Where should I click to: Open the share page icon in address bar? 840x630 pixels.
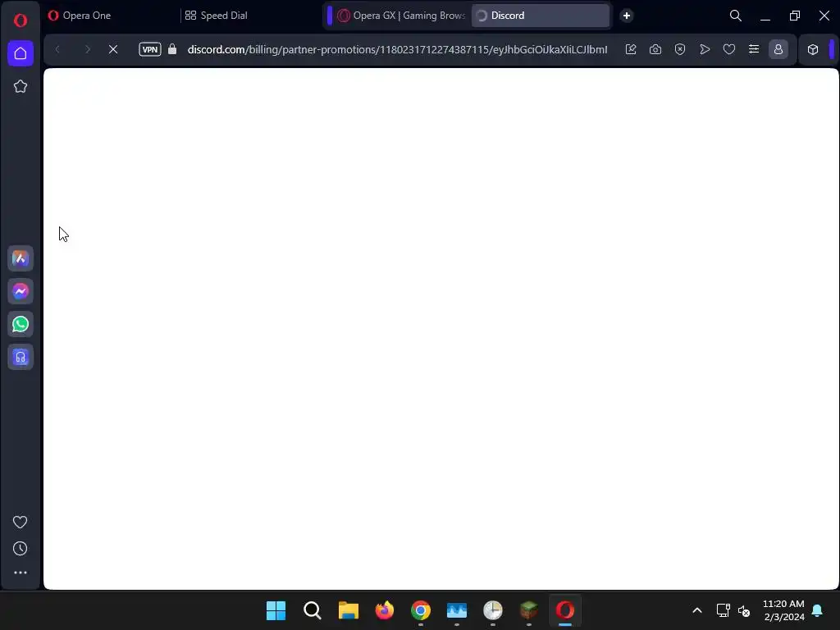pyautogui.click(x=631, y=49)
